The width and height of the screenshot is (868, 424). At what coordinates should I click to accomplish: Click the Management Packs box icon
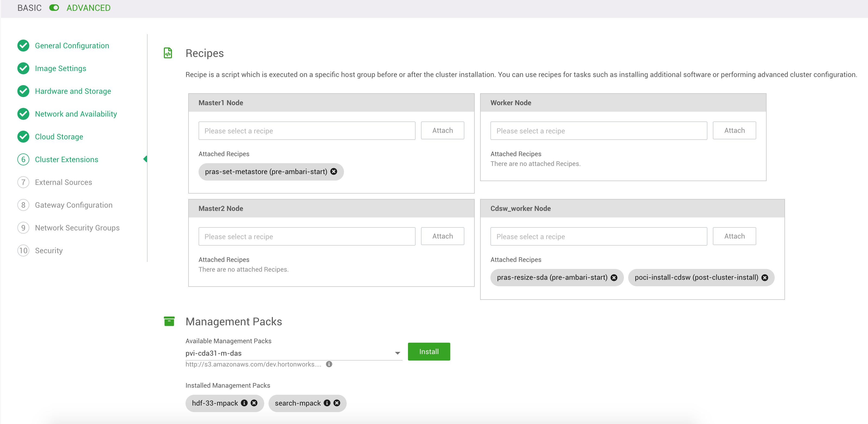pos(170,321)
